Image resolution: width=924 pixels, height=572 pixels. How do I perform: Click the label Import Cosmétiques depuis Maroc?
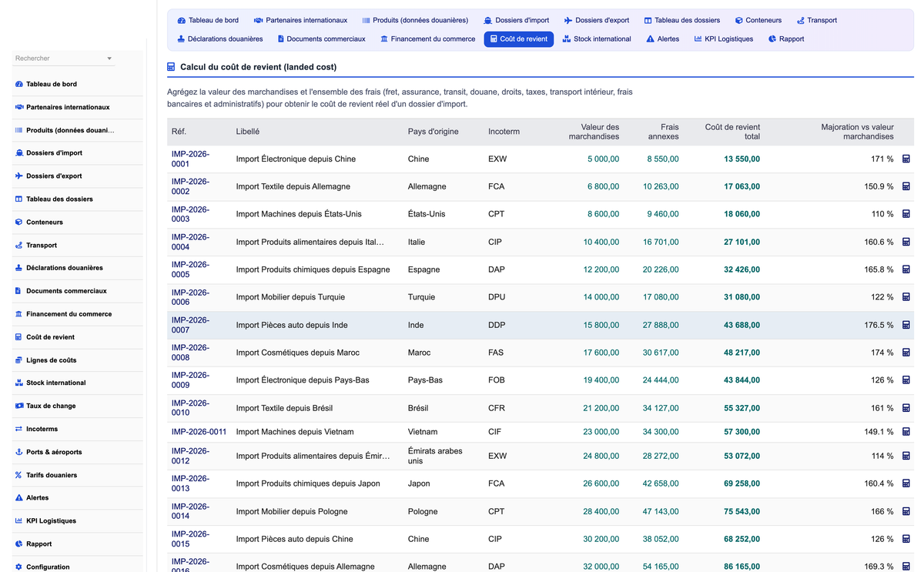[x=298, y=353]
